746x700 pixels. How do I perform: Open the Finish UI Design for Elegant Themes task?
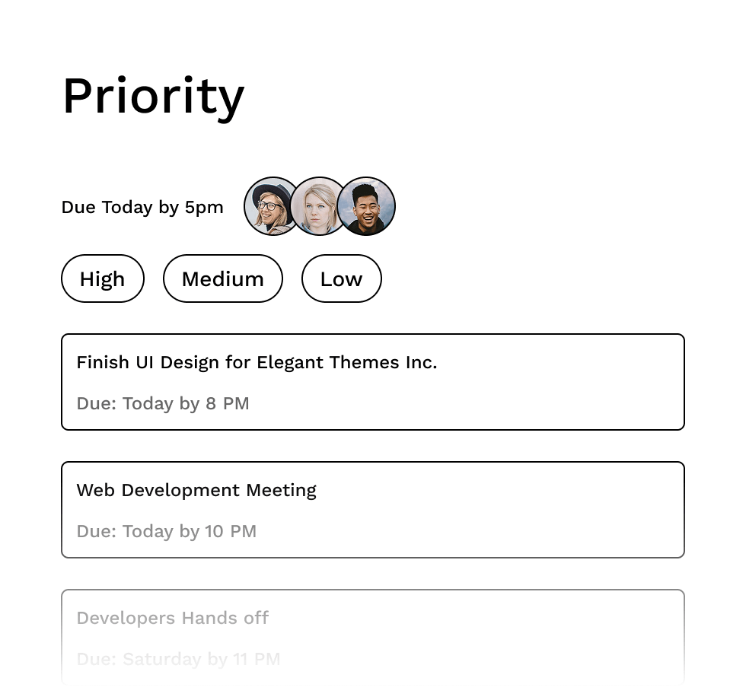click(257, 362)
